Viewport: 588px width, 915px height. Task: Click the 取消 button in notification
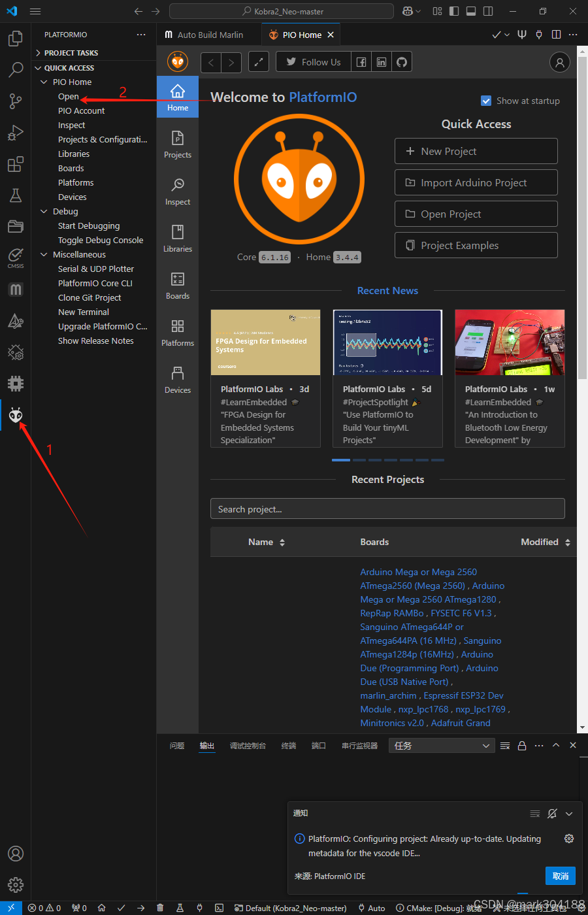click(560, 876)
